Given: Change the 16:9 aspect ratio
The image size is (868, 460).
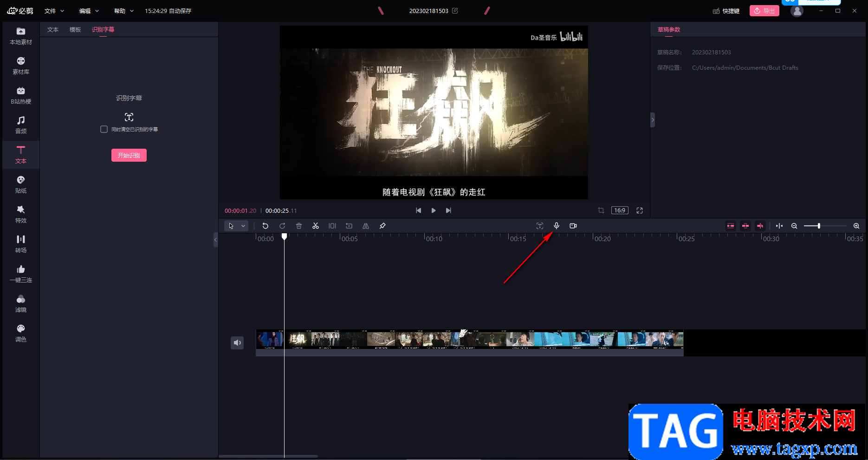Looking at the screenshot, I should pyautogui.click(x=620, y=210).
